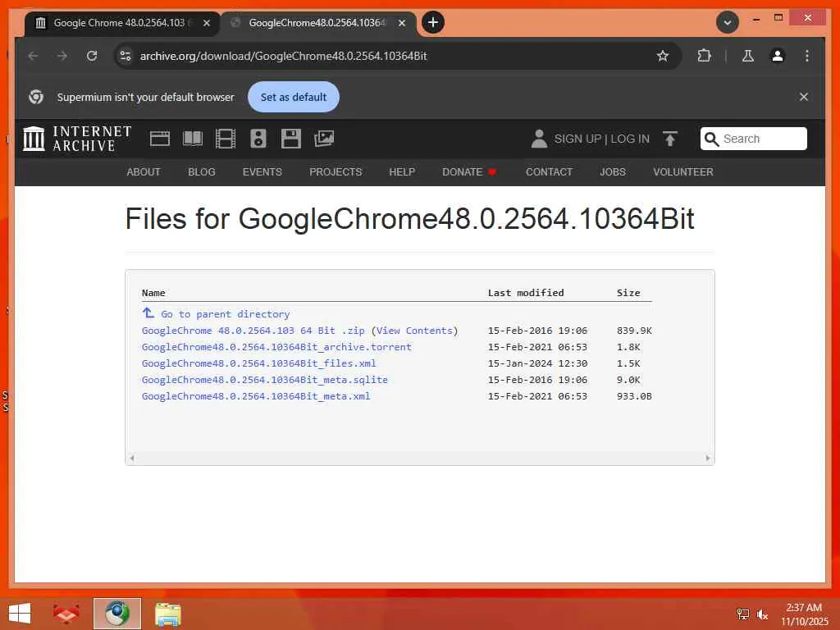Screen dimensions: 840x630
Task: Download GoogleChrome 48.0.2564.103 64 Bit .zip
Action: tap(253, 331)
